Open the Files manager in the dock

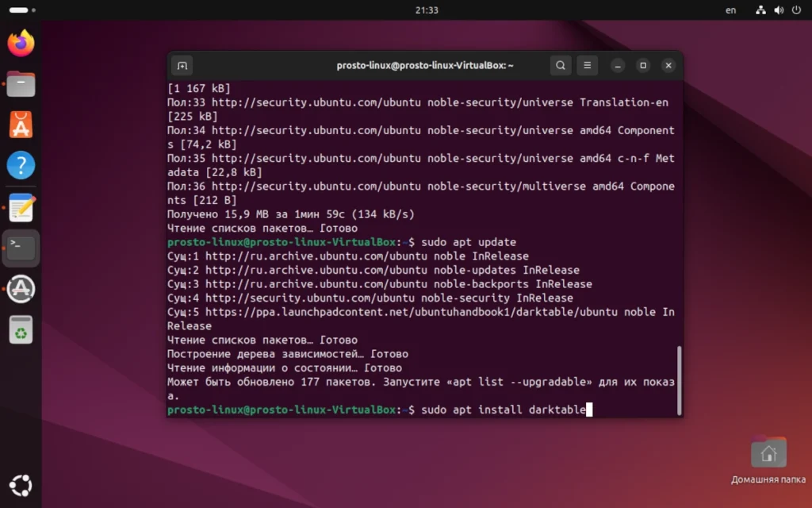pyautogui.click(x=21, y=84)
